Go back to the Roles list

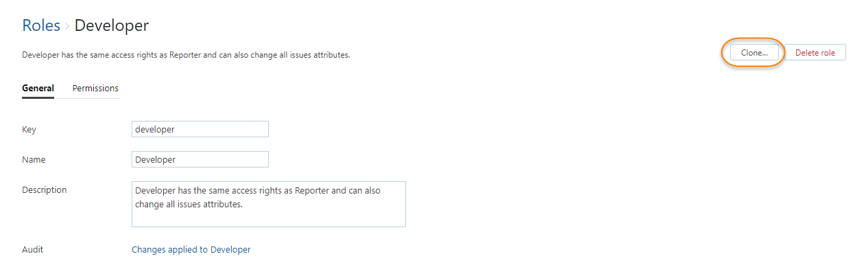[x=41, y=26]
